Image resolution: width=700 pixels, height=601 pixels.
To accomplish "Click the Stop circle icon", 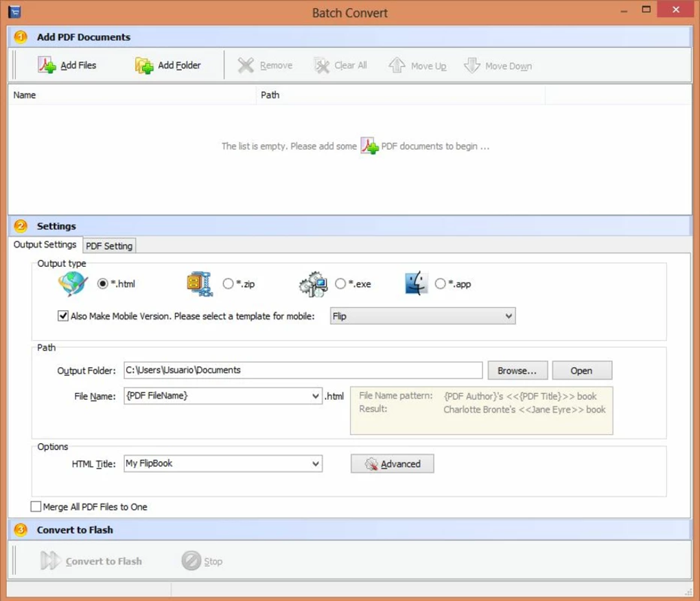I will [191, 561].
